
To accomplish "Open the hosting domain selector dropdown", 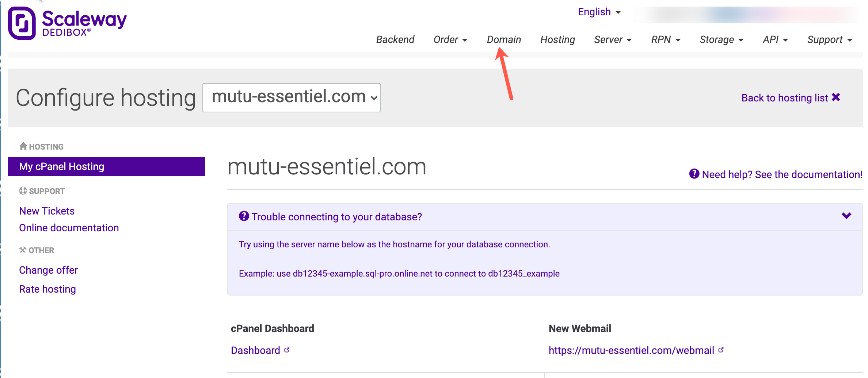I will (x=291, y=98).
